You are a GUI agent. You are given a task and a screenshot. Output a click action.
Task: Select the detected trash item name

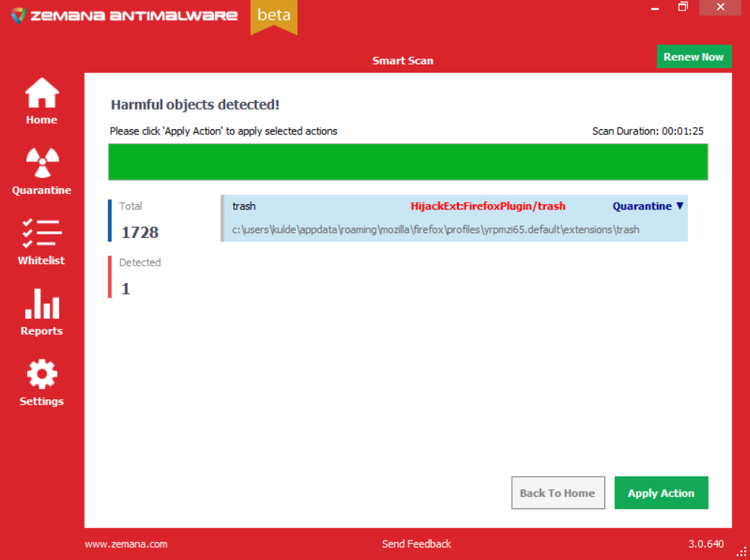click(244, 206)
